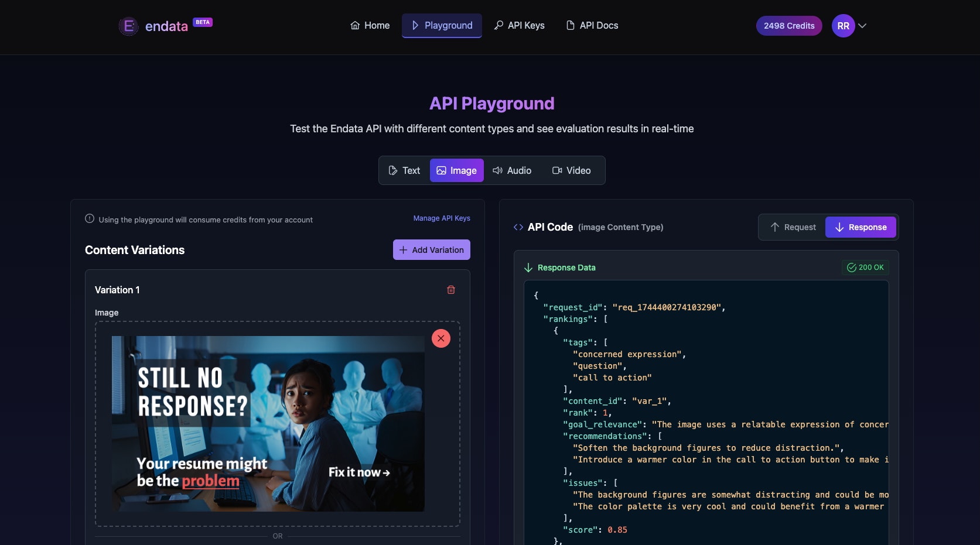Click the credits info circle icon
The image size is (980, 545).
(90, 219)
